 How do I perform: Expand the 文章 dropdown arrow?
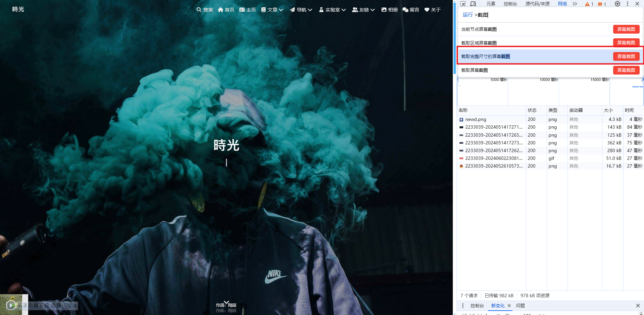281,10
